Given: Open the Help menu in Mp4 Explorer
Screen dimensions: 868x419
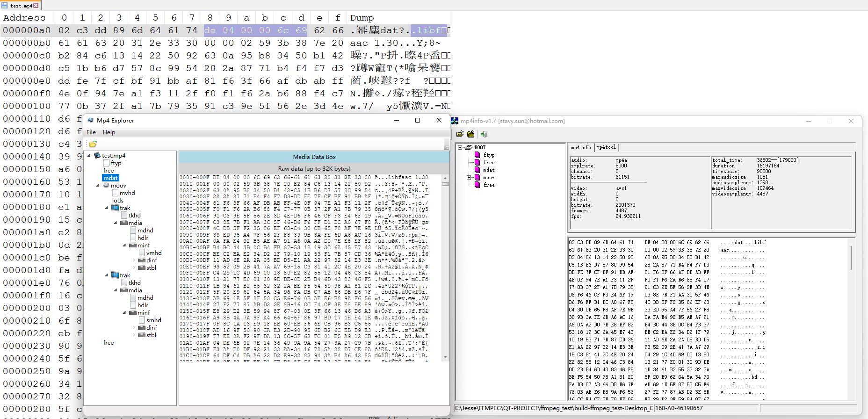Looking at the screenshot, I should click(x=109, y=132).
